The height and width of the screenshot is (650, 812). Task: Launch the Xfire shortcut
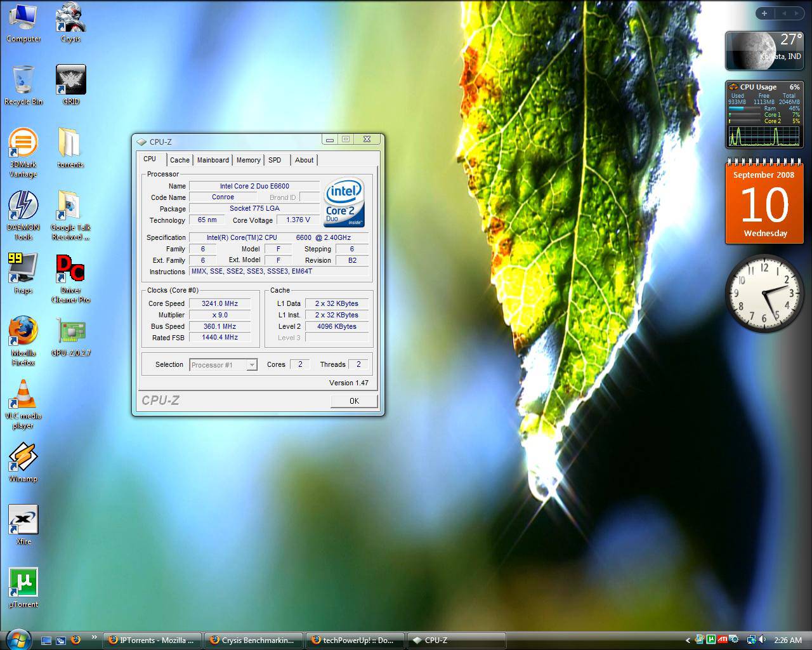pyautogui.click(x=23, y=525)
